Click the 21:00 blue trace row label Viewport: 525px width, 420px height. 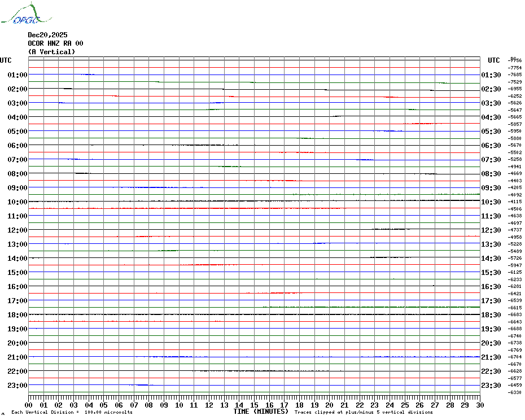[17, 357]
